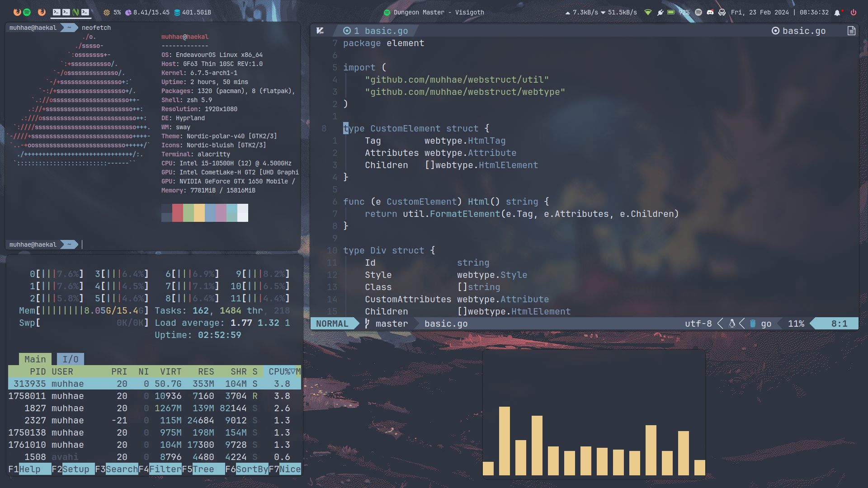The image size is (868, 488).
Task: Select the '1 basic.go' tab in Neovim
Action: pos(375,31)
